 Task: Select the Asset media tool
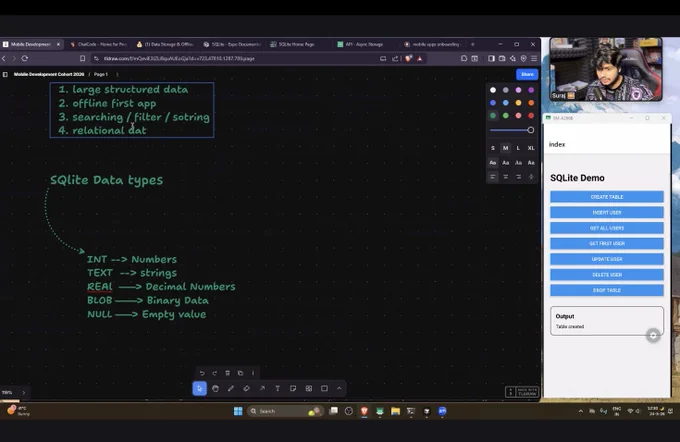tap(309, 389)
